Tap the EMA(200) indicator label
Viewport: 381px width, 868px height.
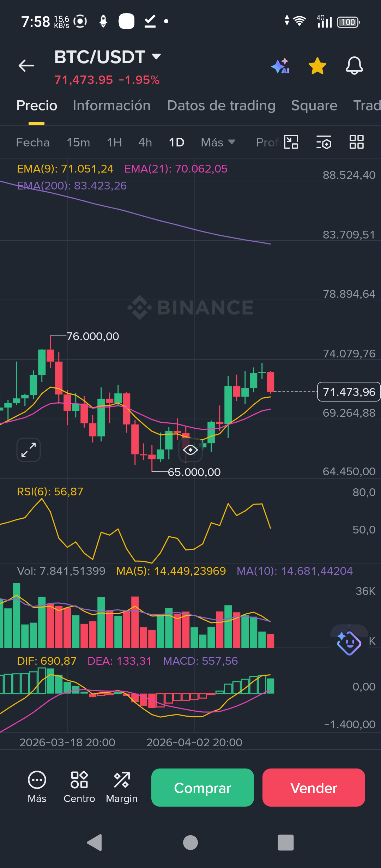coord(72,186)
